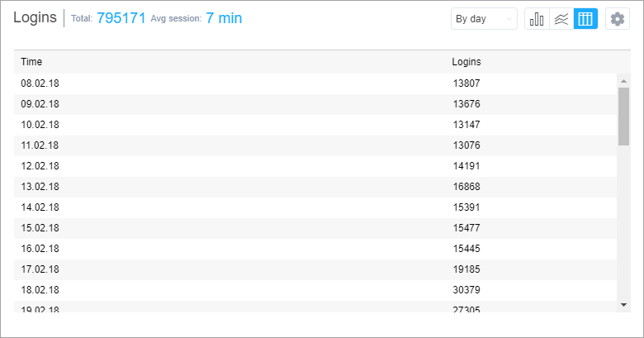Select the 13.02.18 row
Screen dimensions: 644x338
point(315,187)
